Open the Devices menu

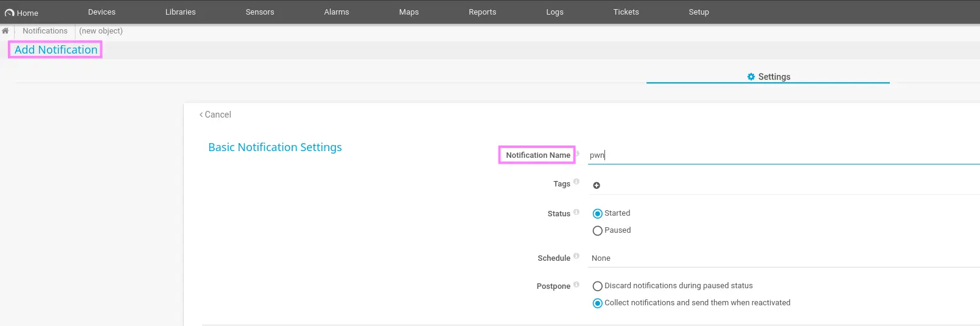102,12
